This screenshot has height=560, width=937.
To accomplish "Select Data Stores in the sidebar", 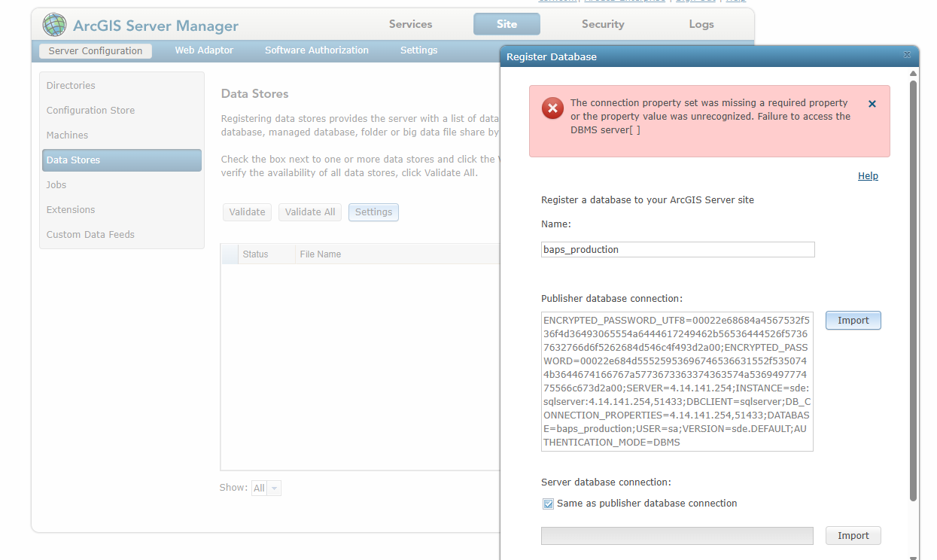I will coord(122,160).
